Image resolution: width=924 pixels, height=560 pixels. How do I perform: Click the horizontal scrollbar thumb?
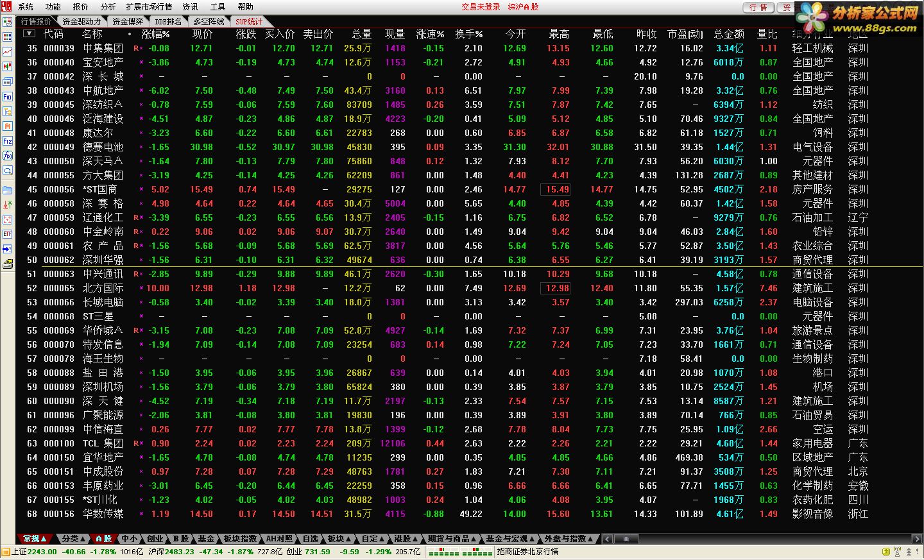click(626, 539)
